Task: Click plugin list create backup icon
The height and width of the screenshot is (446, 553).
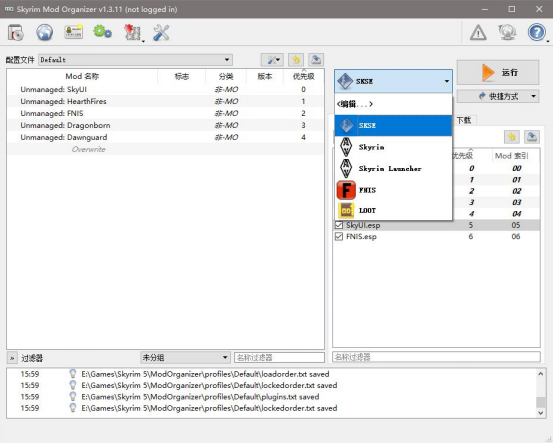Action: point(532,137)
